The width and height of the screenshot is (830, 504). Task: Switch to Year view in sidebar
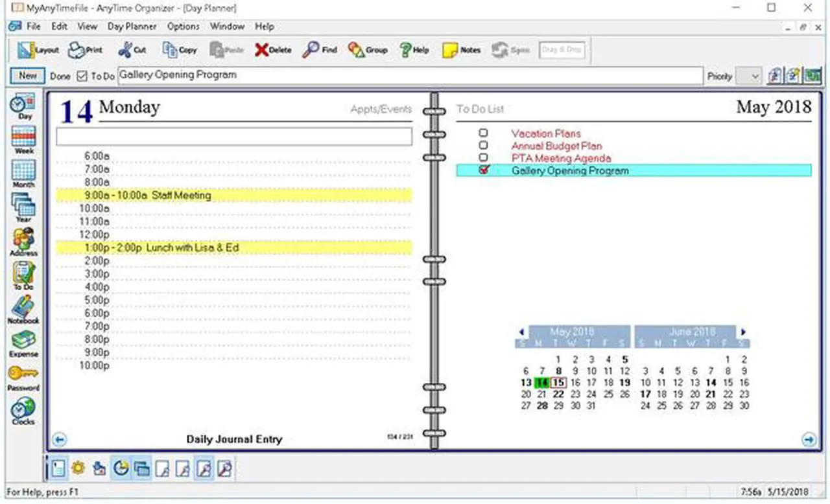[24, 208]
